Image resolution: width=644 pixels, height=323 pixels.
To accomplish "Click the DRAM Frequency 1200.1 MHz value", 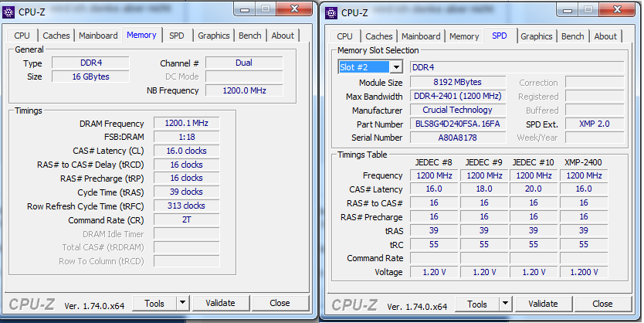I will tap(186, 124).
